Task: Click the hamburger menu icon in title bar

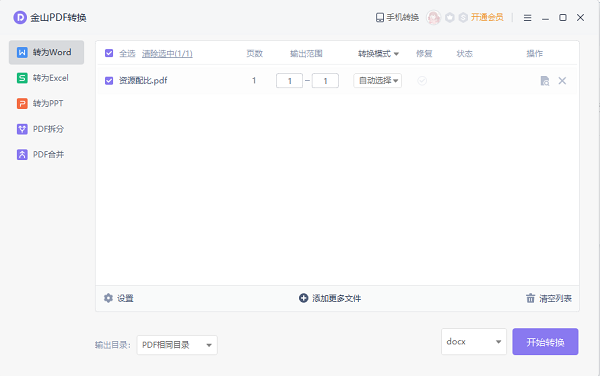Action: [x=527, y=18]
